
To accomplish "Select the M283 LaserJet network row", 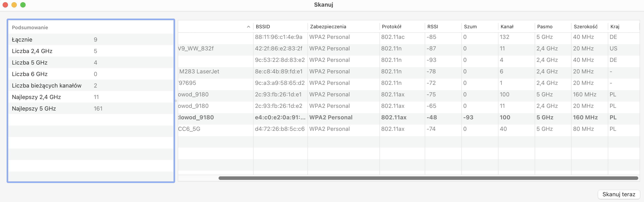I will coord(409,71).
